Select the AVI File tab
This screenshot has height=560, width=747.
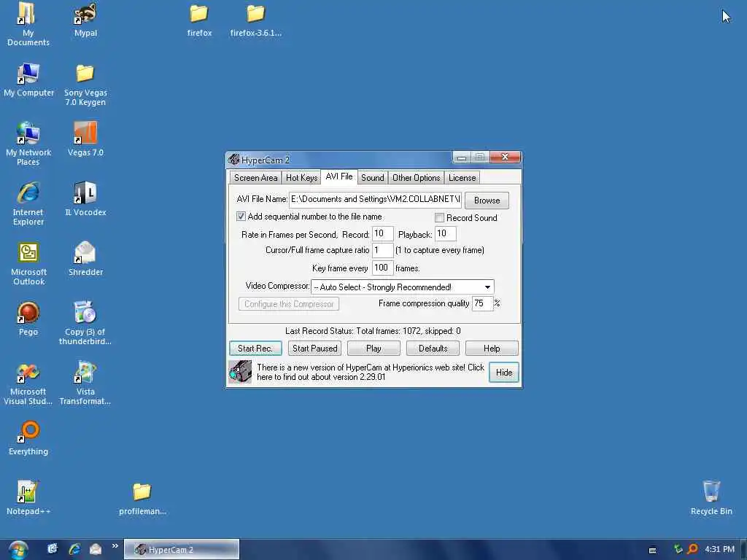(x=338, y=176)
